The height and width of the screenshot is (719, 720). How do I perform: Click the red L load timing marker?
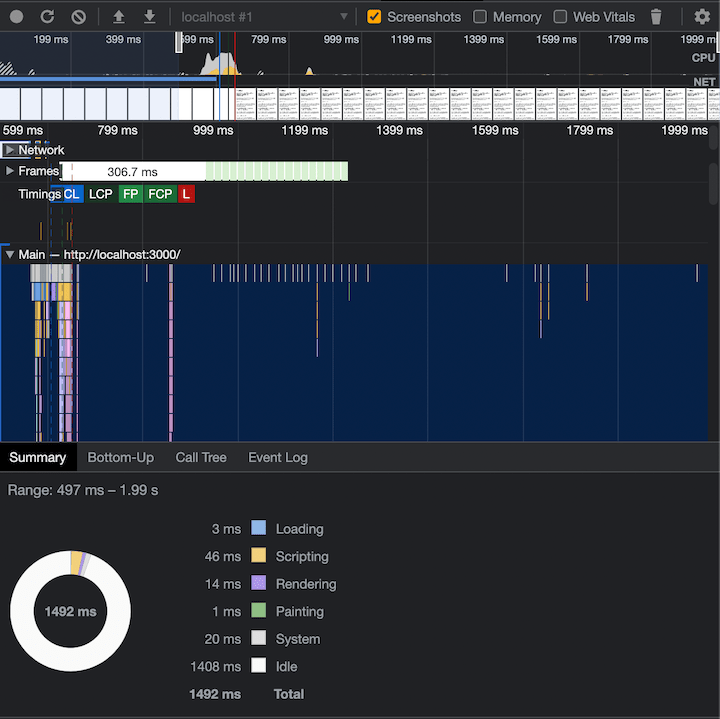[x=186, y=194]
